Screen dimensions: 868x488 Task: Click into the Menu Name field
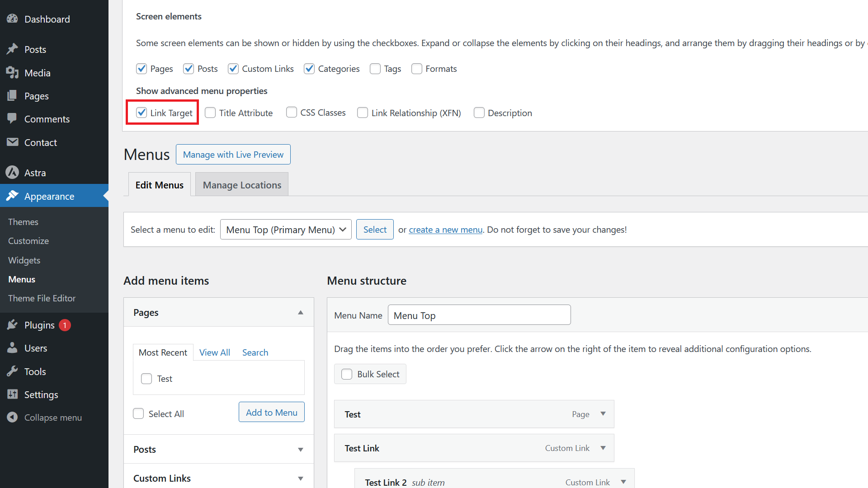point(479,315)
